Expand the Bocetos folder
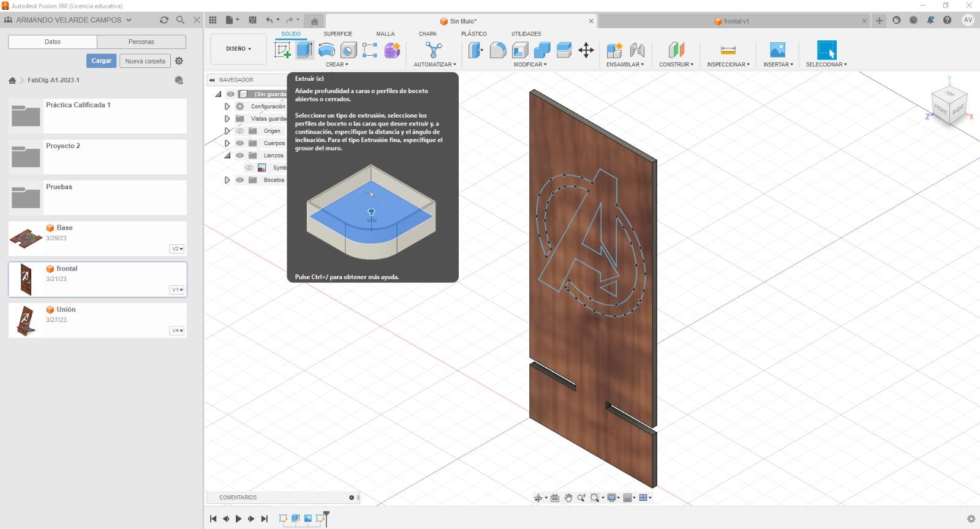This screenshot has width=980, height=529. [x=227, y=180]
